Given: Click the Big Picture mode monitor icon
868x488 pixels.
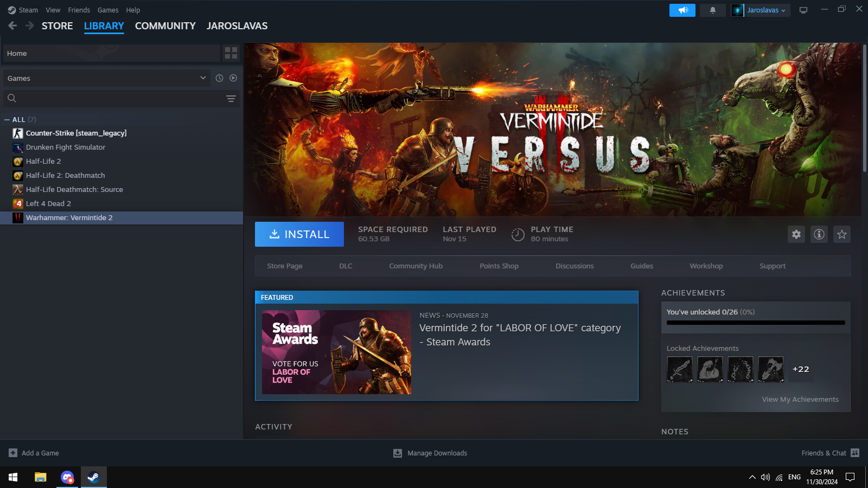Looking at the screenshot, I should click(803, 10).
